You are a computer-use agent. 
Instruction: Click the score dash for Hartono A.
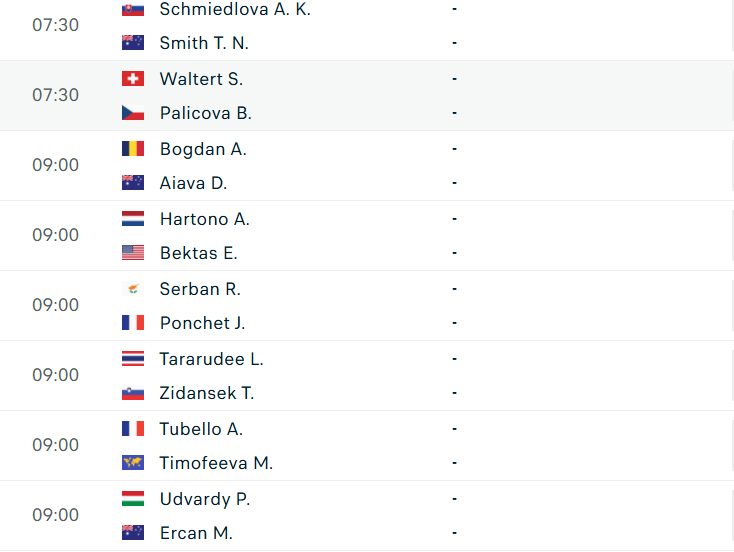(x=455, y=219)
